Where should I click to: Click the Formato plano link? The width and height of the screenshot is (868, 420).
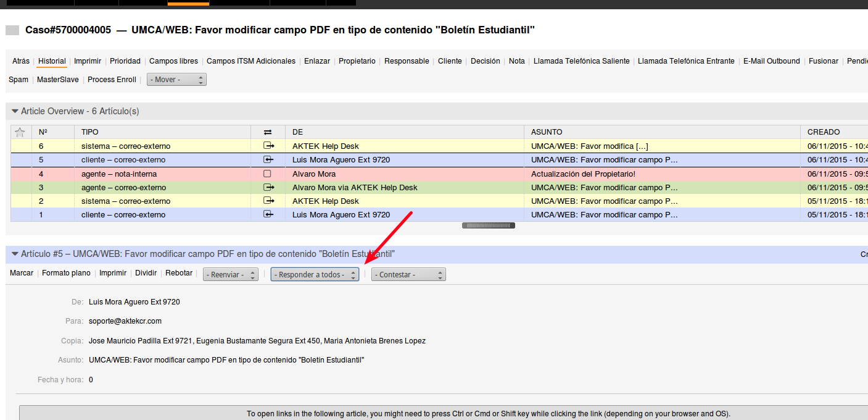click(66, 273)
